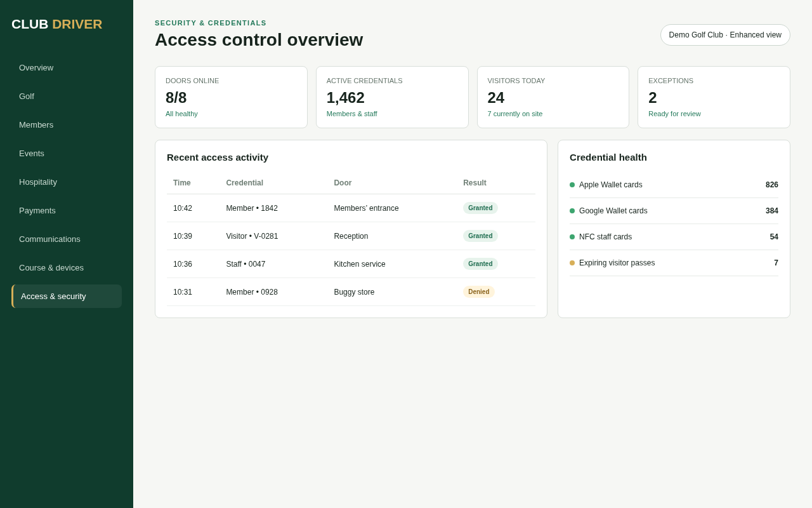Click credential Visitor • V-0281
This screenshot has height=508, width=812.
point(252,236)
